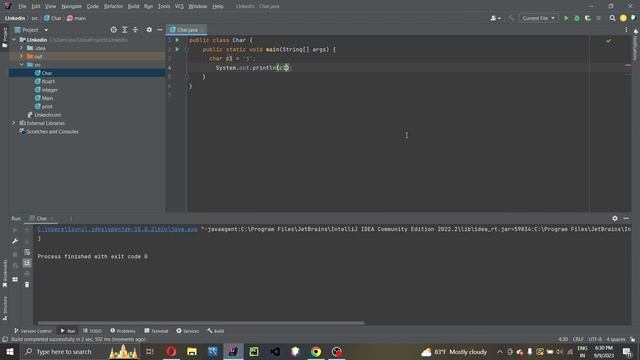Viewport: 640px width, 360px height.
Task: Hide the Run tool window
Action: point(626,218)
